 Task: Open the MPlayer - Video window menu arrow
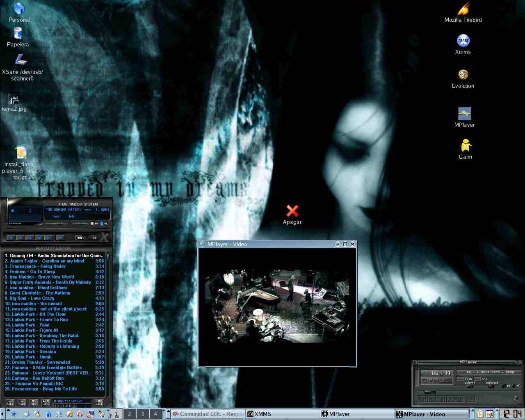click(338, 244)
